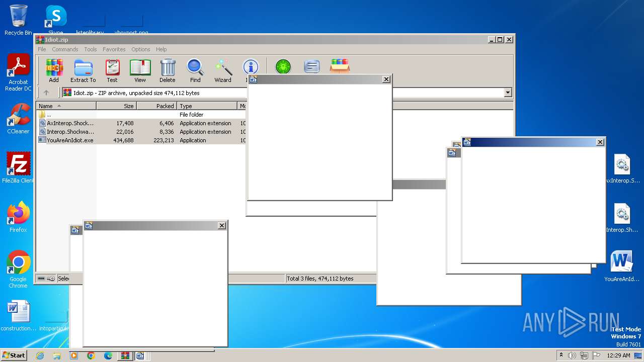Click the Add button in WinRAR toolbar
Screen dimensions: 644x362
[54, 71]
